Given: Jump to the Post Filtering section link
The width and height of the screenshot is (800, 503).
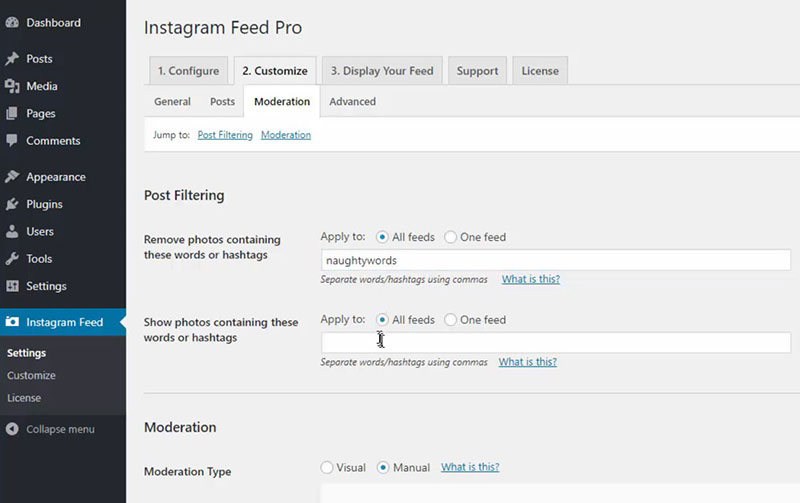Looking at the screenshot, I should (x=225, y=134).
